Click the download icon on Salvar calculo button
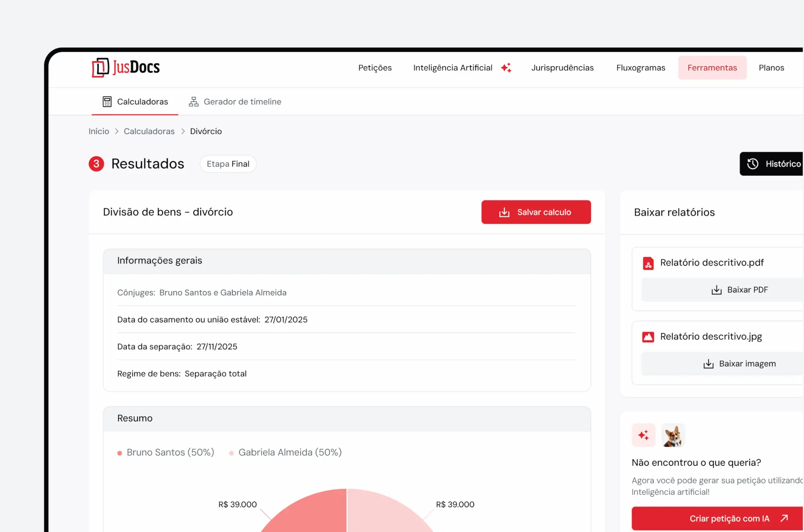Viewport: 804px width, 532px height. click(x=504, y=212)
